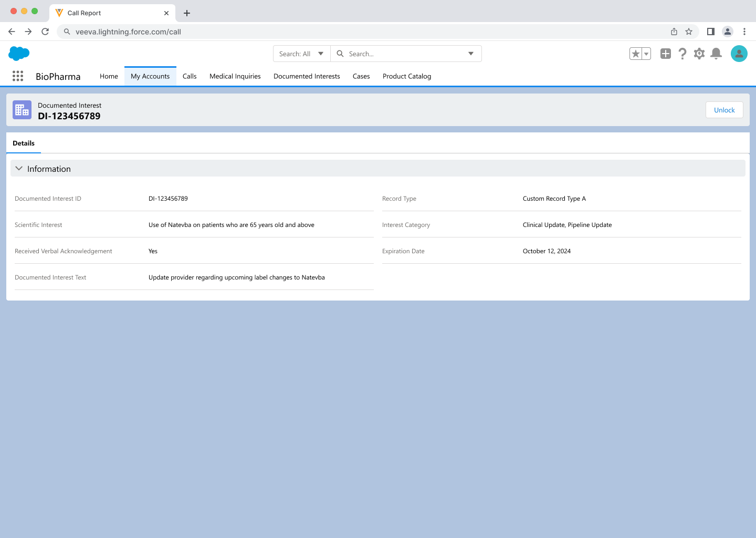The image size is (756, 538).
Task: Open the user profile avatar
Action: pyautogui.click(x=739, y=54)
